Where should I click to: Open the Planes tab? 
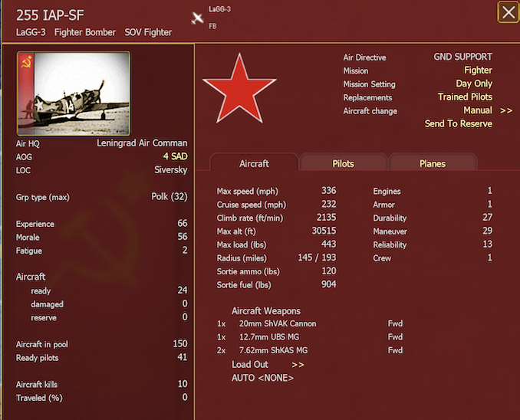[x=433, y=163]
